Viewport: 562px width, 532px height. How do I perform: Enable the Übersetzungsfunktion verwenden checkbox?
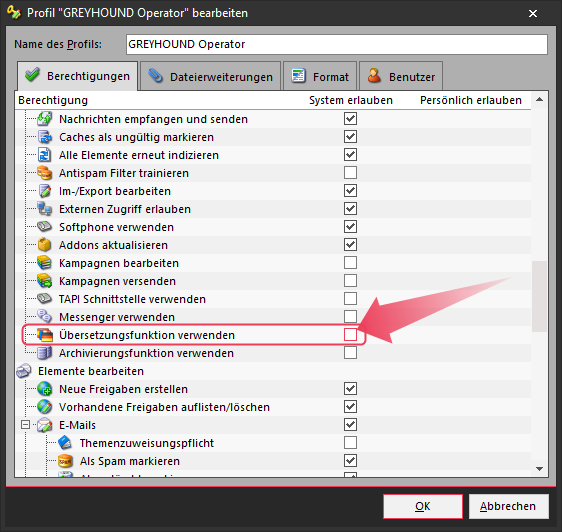pos(350,335)
